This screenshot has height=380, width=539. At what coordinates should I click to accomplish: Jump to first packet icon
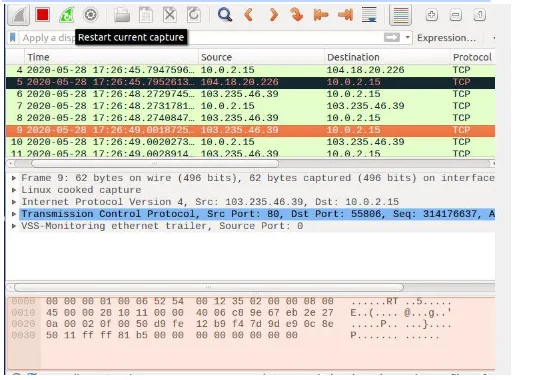(x=321, y=15)
